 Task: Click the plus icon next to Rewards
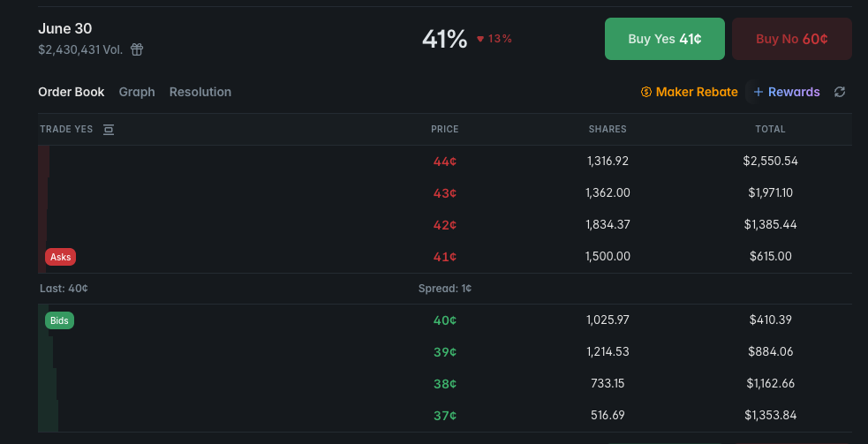759,92
